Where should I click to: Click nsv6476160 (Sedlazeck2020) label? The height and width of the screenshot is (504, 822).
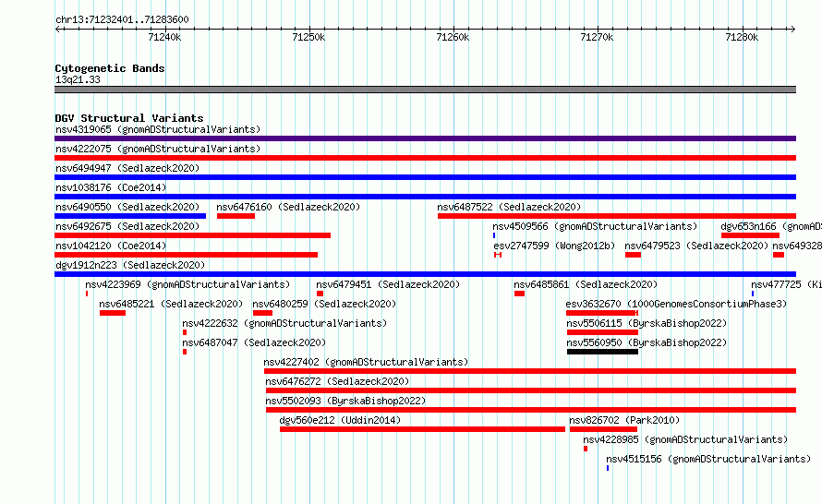[x=288, y=207]
